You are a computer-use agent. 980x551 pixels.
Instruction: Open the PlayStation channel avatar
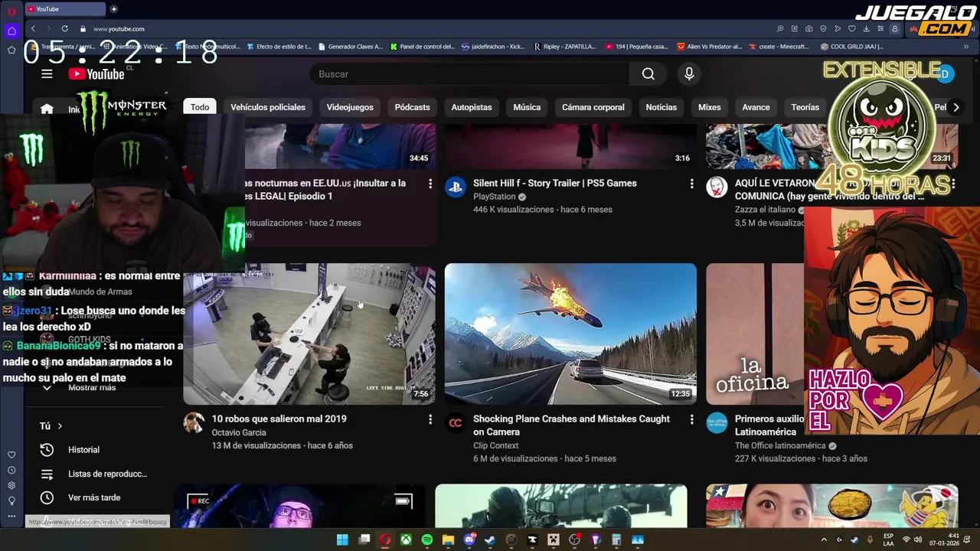[456, 187]
